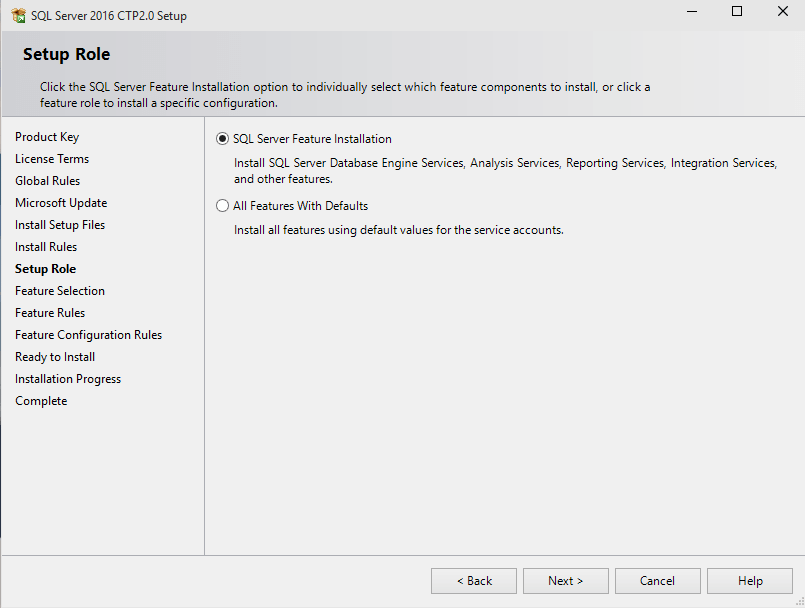Image resolution: width=805 pixels, height=608 pixels.
Task: Click Feature Configuration Rules step
Action: (89, 335)
